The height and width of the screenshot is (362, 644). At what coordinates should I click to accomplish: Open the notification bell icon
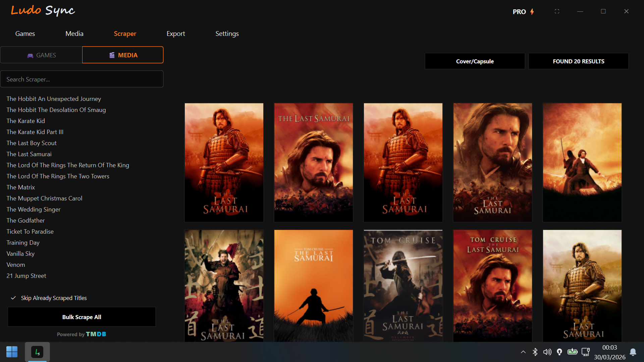633,352
